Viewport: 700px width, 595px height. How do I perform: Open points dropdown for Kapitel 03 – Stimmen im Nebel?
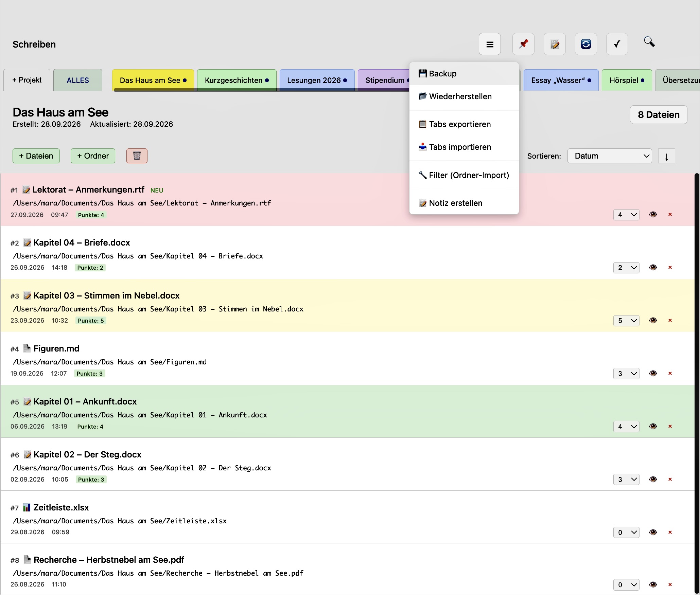click(x=626, y=321)
